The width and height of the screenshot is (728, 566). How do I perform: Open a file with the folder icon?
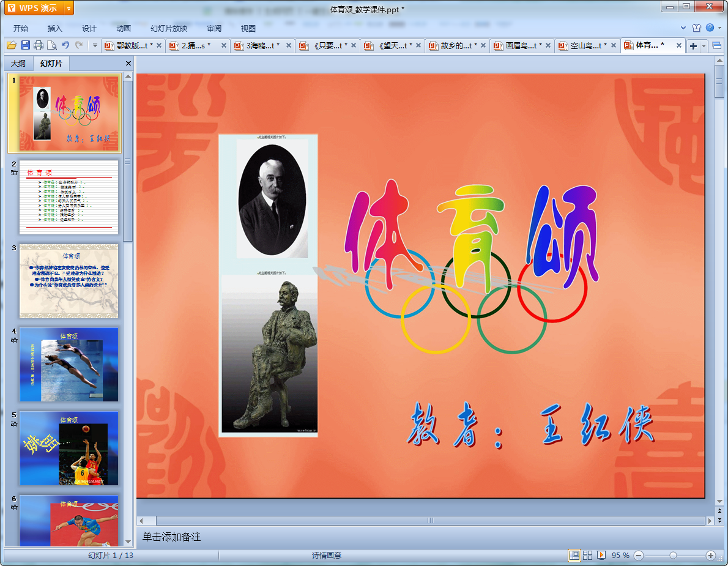click(12, 45)
